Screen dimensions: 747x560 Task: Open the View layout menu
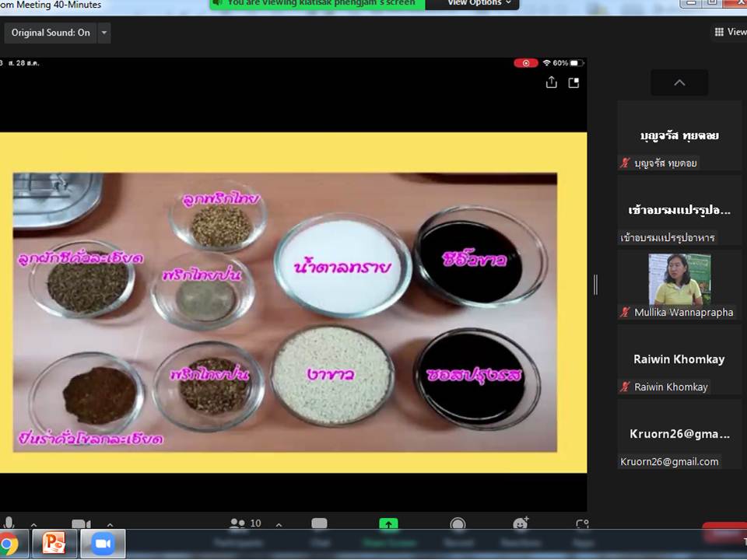[x=731, y=32]
